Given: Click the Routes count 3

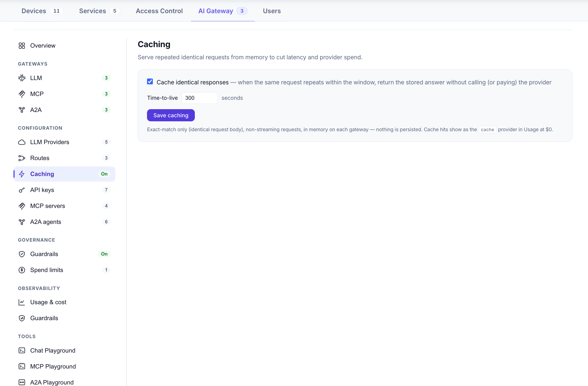Looking at the screenshot, I should coord(106,158).
